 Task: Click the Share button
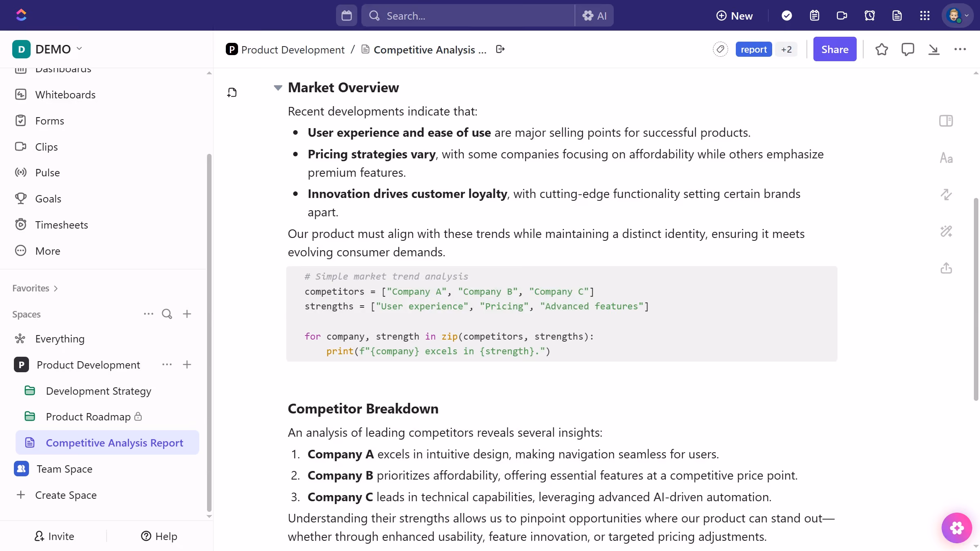click(835, 49)
